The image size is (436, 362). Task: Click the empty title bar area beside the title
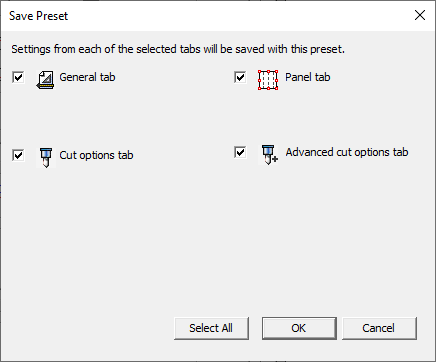[233, 16]
